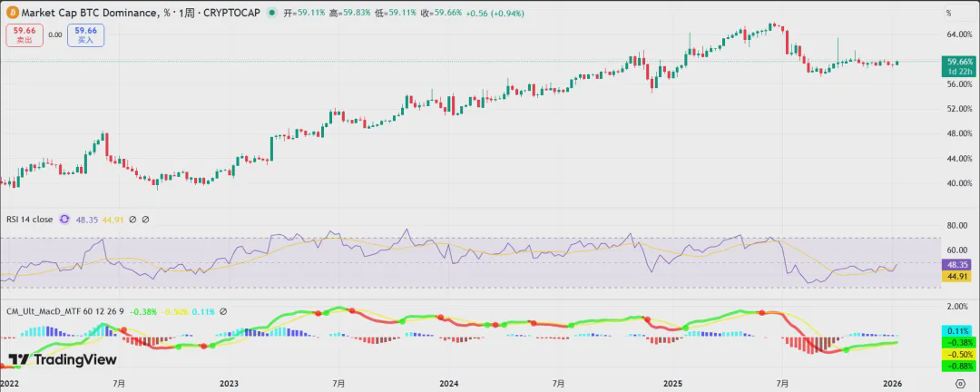980x392 pixels.
Task: Click circle-slash icon next to MACD values
Action: tap(223, 311)
